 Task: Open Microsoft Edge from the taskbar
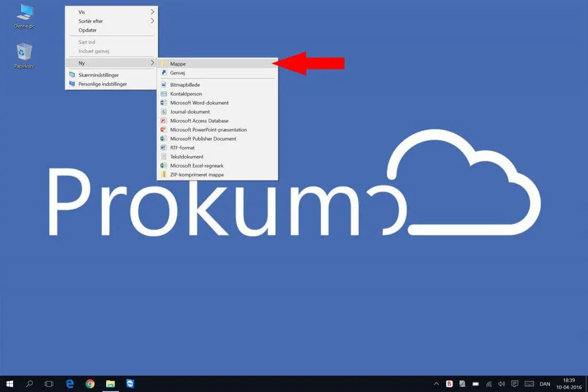coord(70,383)
